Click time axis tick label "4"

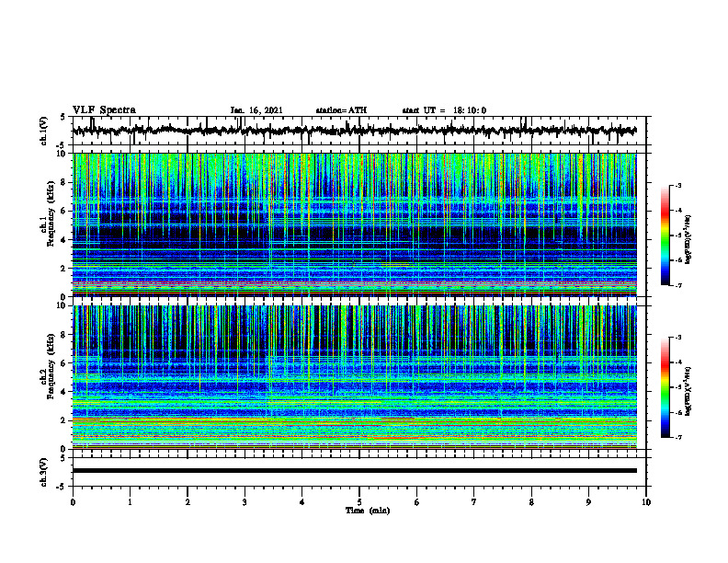[x=302, y=502]
